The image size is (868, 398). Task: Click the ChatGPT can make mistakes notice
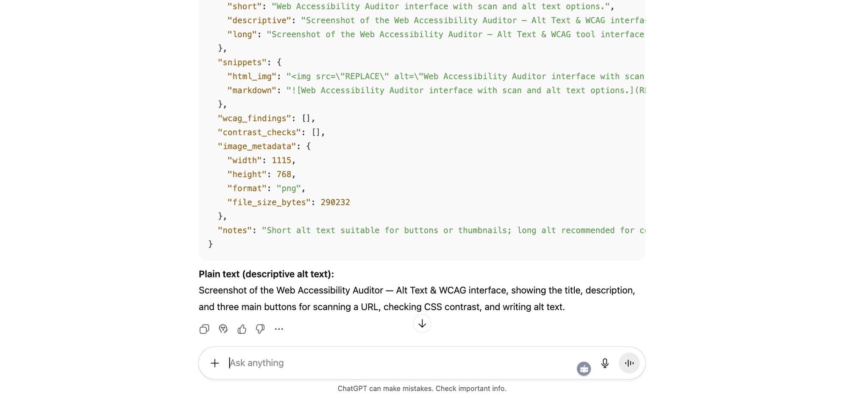(422, 389)
